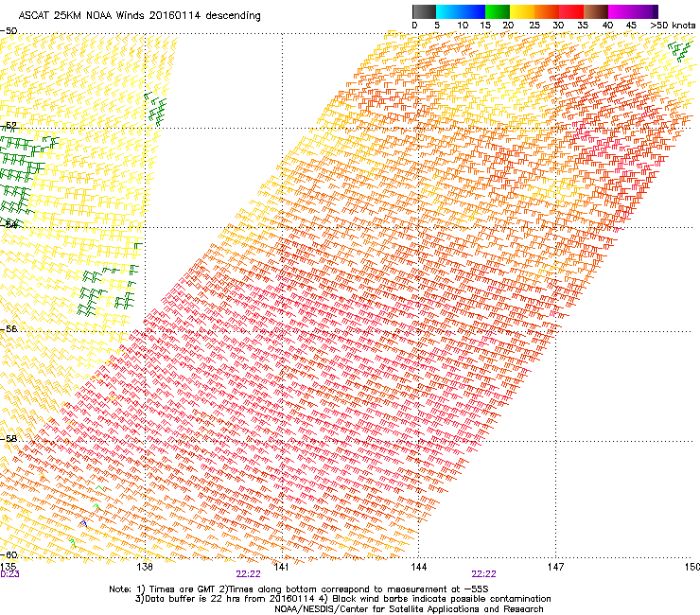Click the blue 10–15 knots legend swatch

(473, 11)
